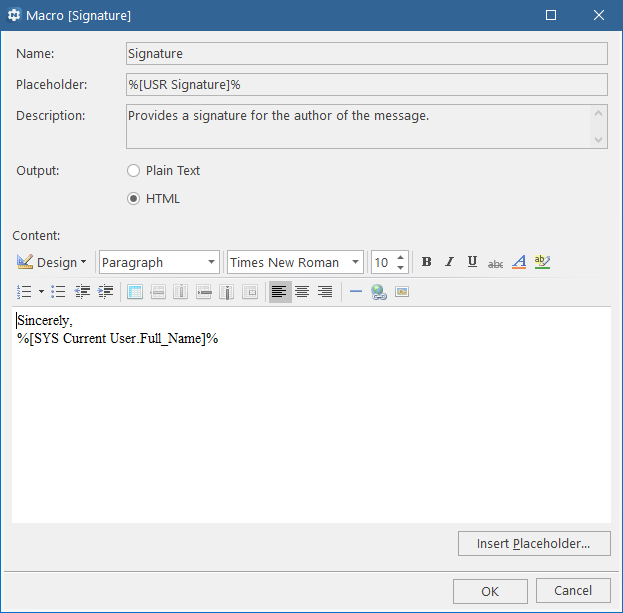Toggle Bold formatting in the toolbar

coord(426,262)
